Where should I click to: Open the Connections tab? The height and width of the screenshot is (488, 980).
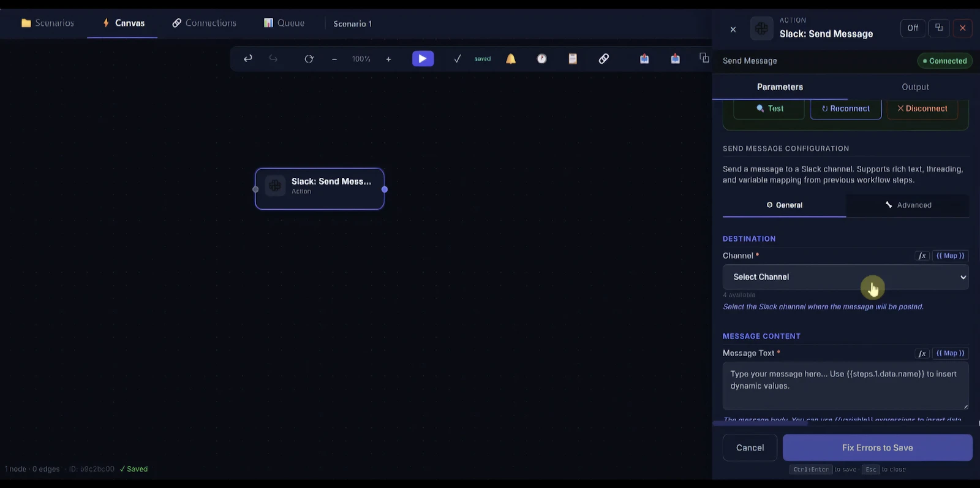(204, 23)
